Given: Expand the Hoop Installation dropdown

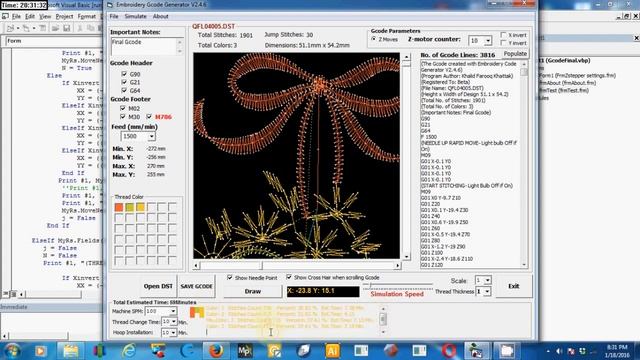Looking at the screenshot, I should pos(174,333).
